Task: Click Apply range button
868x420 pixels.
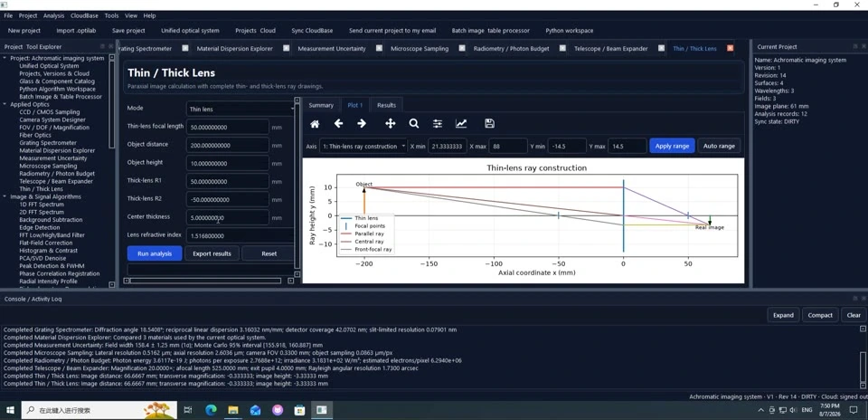Action: pyautogui.click(x=672, y=147)
